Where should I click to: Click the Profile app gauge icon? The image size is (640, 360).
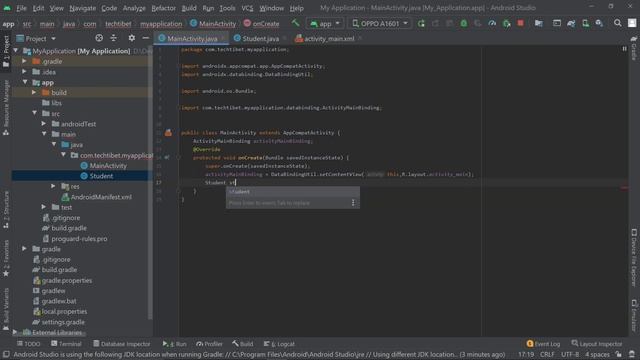492,24
